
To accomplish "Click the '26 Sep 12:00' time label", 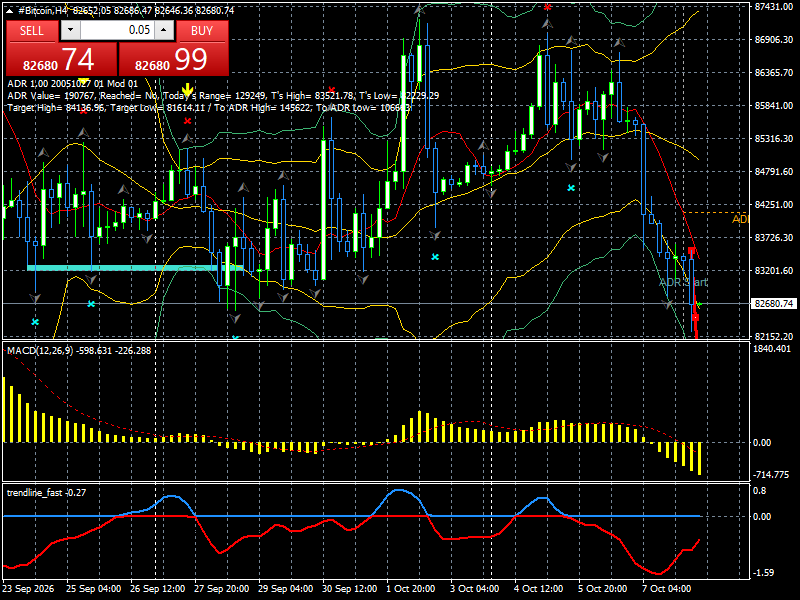I will (x=158, y=588).
